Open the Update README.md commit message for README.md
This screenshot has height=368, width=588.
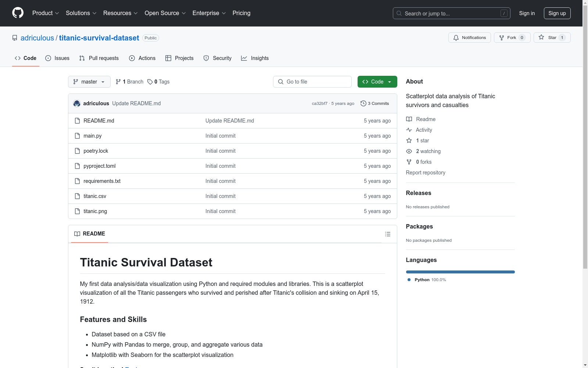(x=230, y=121)
